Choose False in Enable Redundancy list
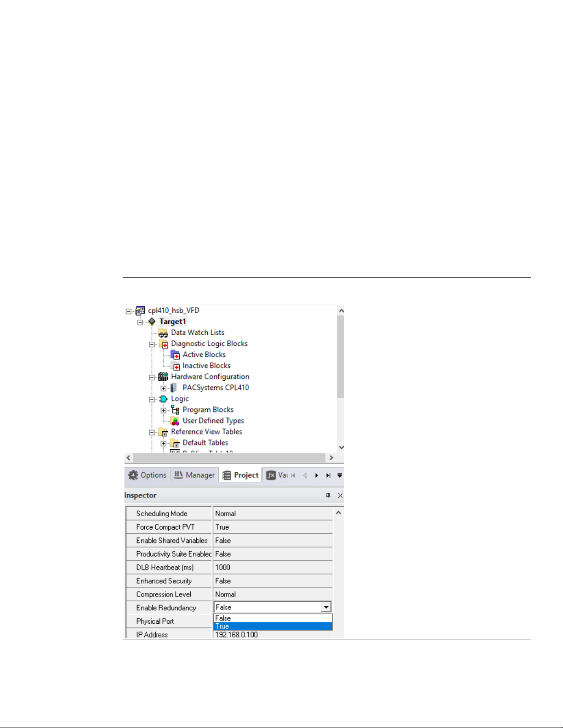 [273, 618]
